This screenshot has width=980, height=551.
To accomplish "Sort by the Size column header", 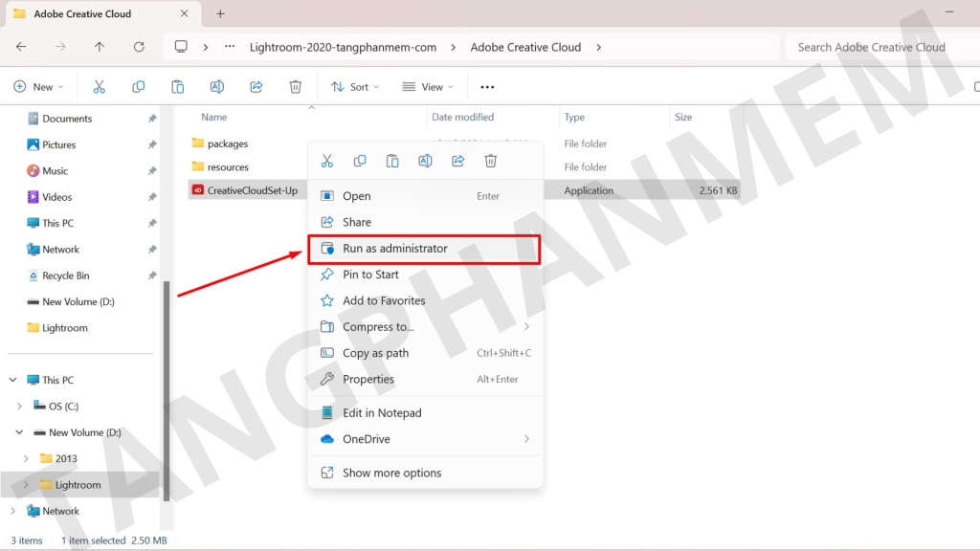I will click(683, 117).
